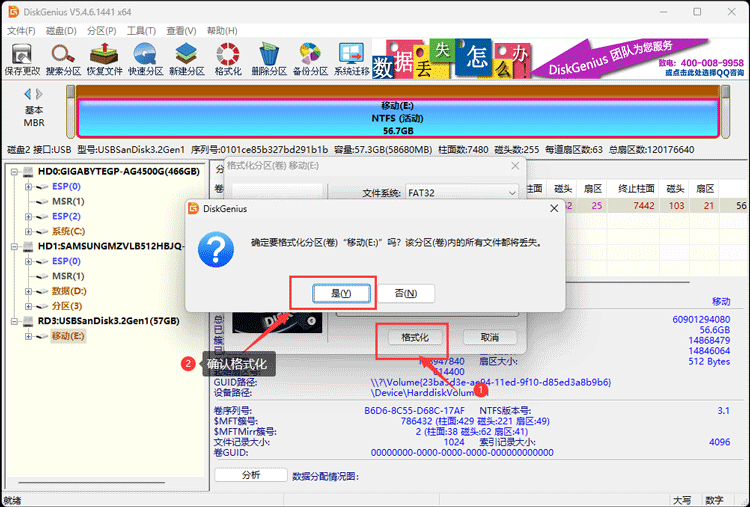Screen dimensions: 750x507
Task: Click the 移动(E:) NTFS partition bar
Action: [x=398, y=118]
